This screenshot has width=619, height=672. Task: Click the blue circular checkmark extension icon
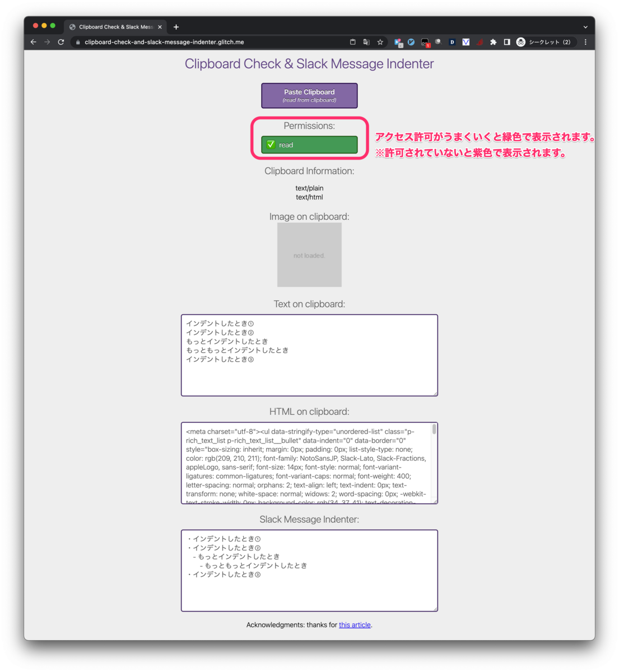pos(411,42)
